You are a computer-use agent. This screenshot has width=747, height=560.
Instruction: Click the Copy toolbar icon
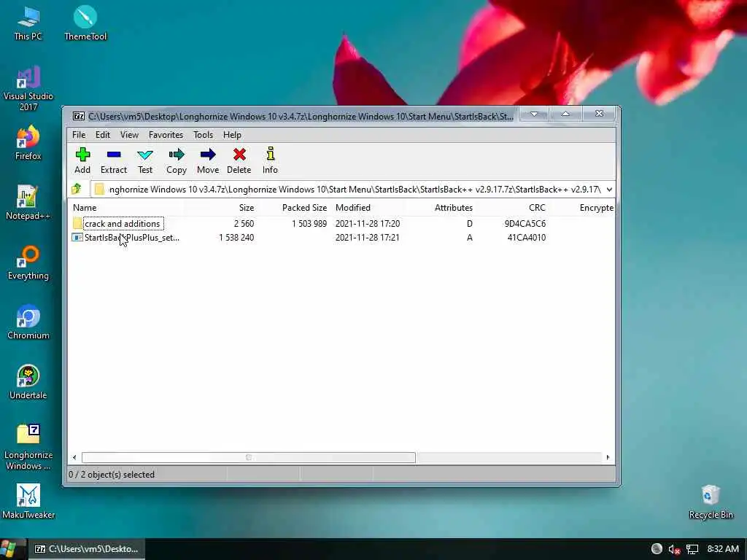177,155
